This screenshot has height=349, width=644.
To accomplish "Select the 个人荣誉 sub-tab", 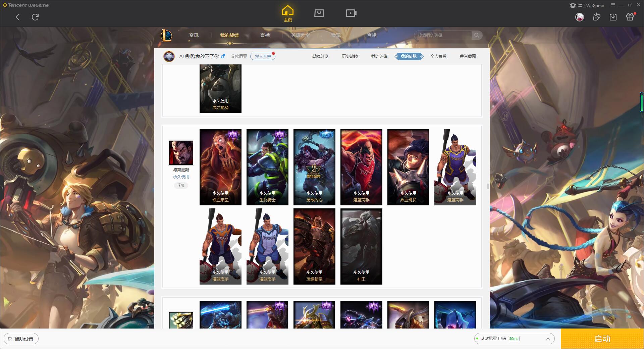I will [x=438, y=56].
